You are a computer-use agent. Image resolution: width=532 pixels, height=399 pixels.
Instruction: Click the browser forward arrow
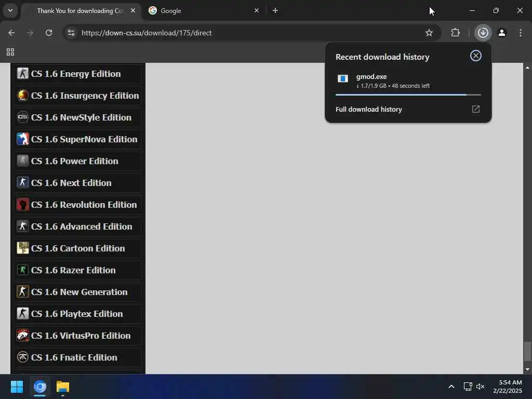click(30, 33)
